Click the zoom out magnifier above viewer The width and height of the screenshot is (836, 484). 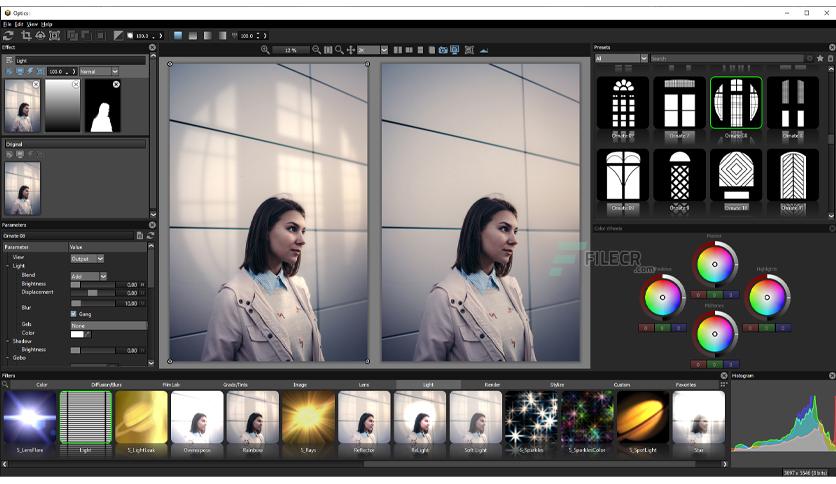click(x=316, y=50)
